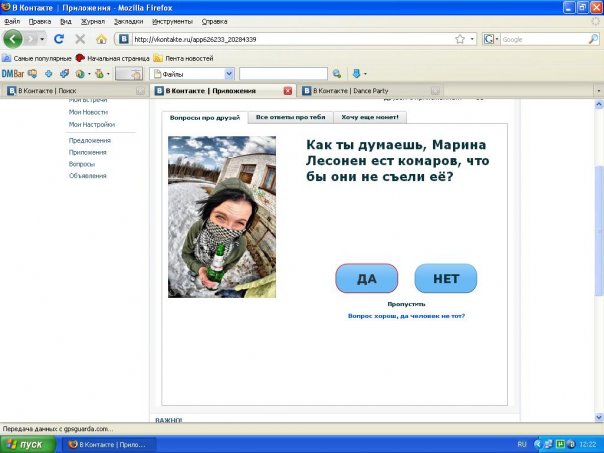Screen dimensions: 604x453
Task: Go to the Home page icon
Action: [101, 39]
